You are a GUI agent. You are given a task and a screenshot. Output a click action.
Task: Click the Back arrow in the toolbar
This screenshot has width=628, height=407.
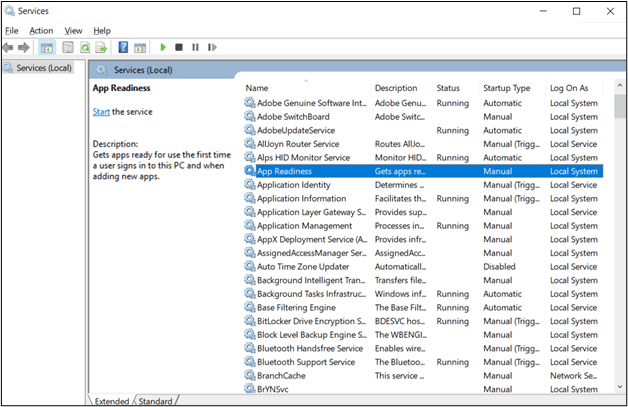[x=9, y=47]
